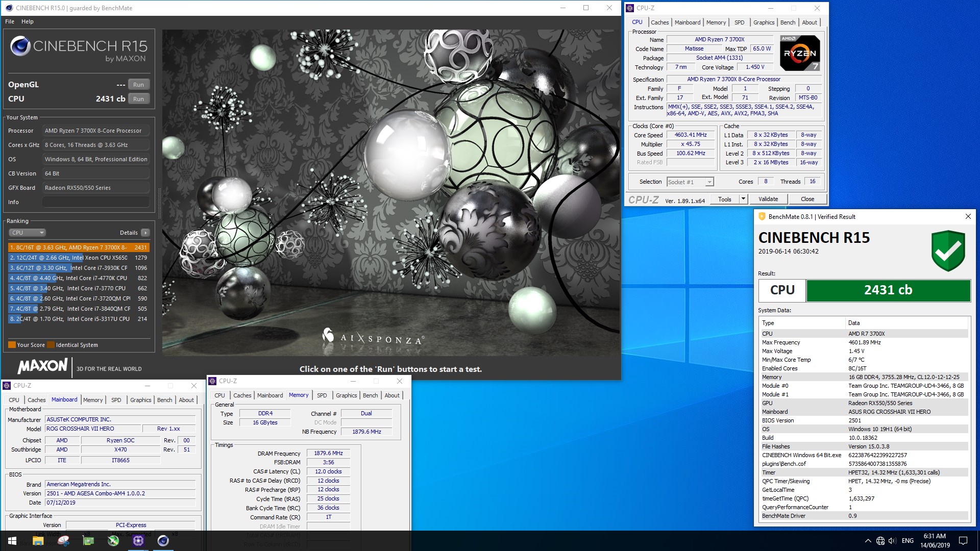
Task: Click the green verified shield in BenchMate
Action: coord(948,251)
